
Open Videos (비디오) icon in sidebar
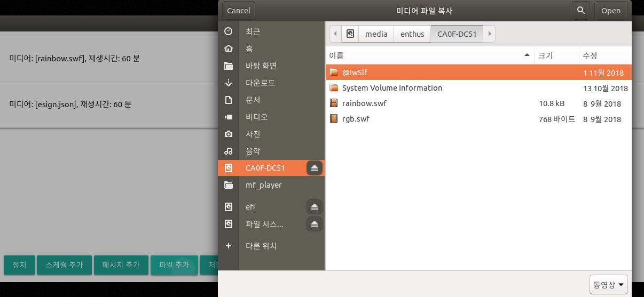pyautogui.click(x=229, y=117)
